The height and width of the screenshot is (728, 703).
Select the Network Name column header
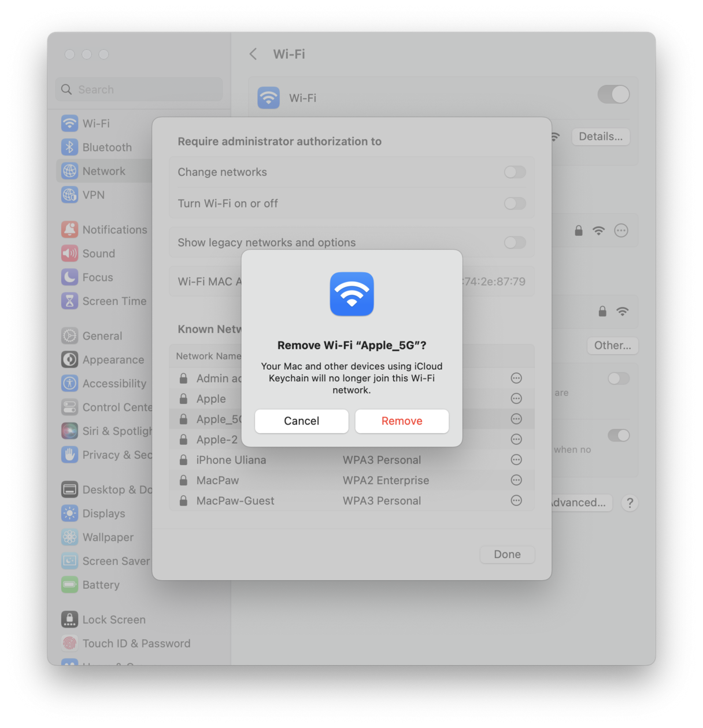pyautogui.click(x=208, y=356)
